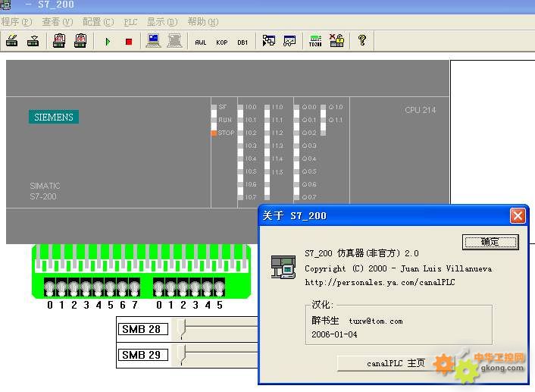Stop the PLC with the red square
This screenshot has width=535, height=392.
click(129, 42)
